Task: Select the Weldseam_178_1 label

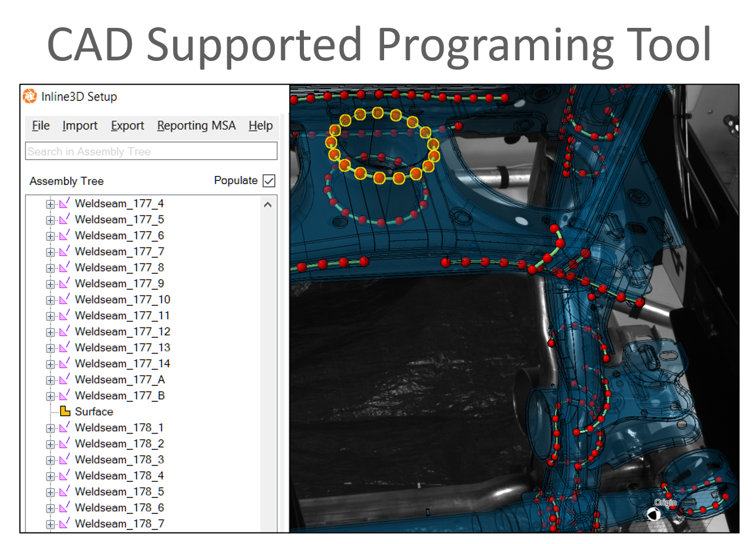Action: 119,428
